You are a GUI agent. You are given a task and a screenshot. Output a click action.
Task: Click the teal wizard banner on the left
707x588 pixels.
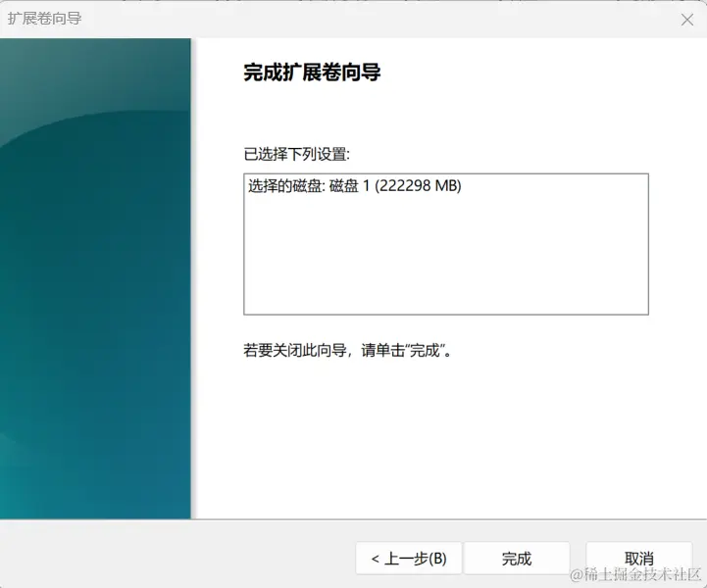click(95, 278)
